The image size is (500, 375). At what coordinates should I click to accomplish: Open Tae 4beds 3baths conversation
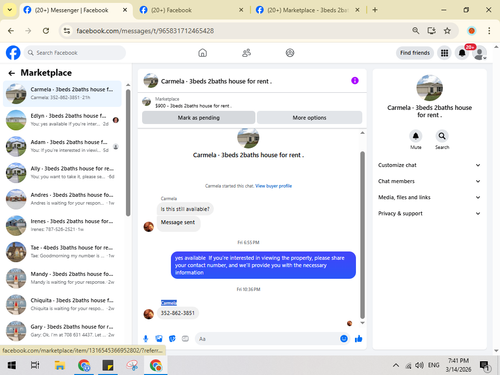pyautogui.click(x=62, y=252)
